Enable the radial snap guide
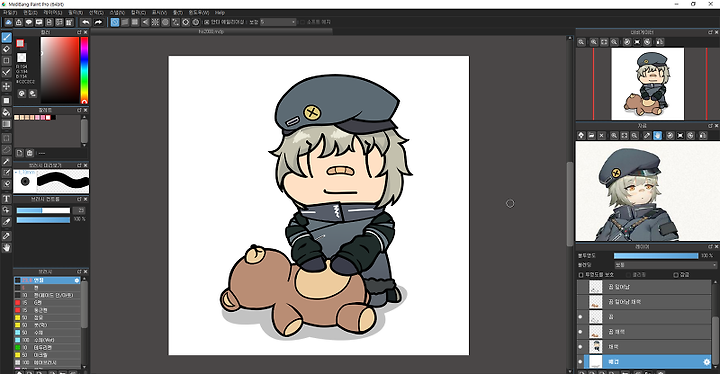The height and width of the screenshot is (374, 720). tap(155, 22)
